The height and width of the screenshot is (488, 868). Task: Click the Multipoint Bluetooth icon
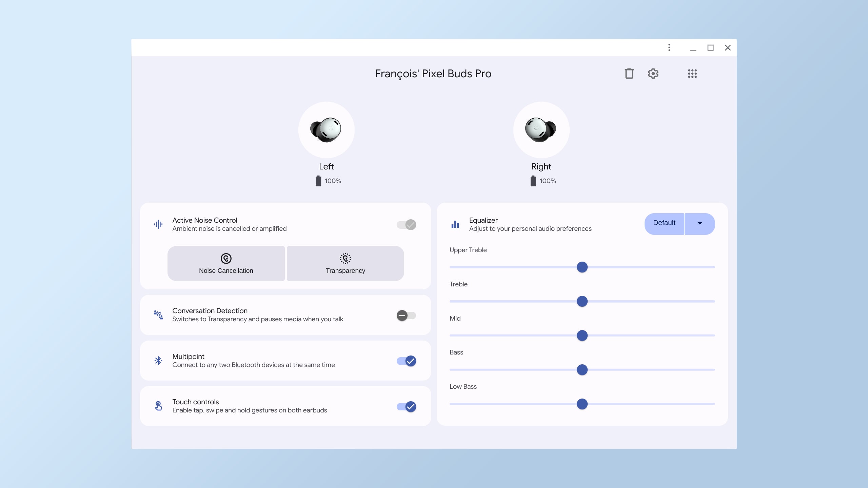(158, 361)
